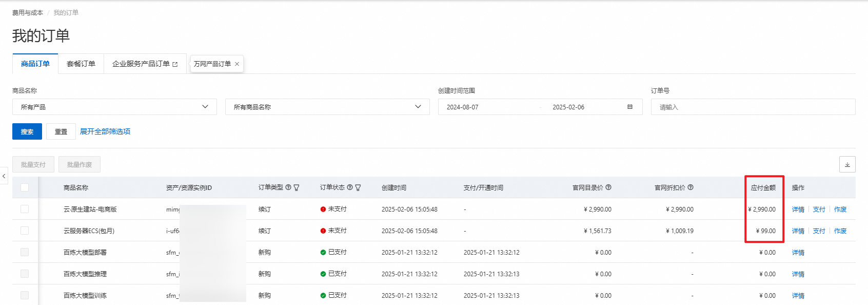The height and width of the screenshot is (305, 868).
Task: Check the box for 云·原生建站-电商版 order
Action: [25, 209]
